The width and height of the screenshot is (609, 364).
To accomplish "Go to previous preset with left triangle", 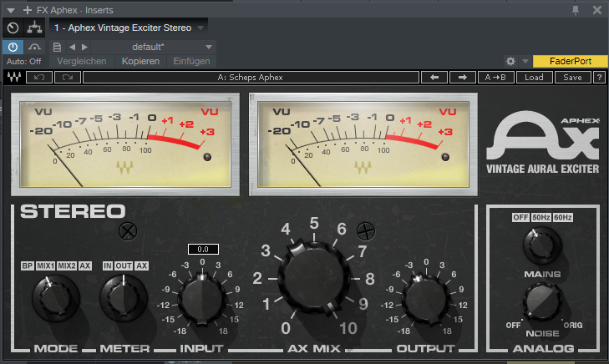I will 72,48.
